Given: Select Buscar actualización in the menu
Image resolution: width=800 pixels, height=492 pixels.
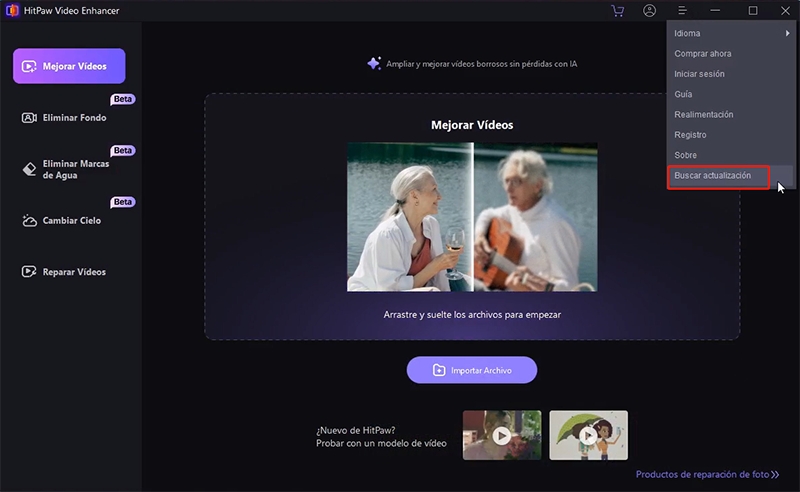Looking at the screenshot, I should [x=730, y=176].
